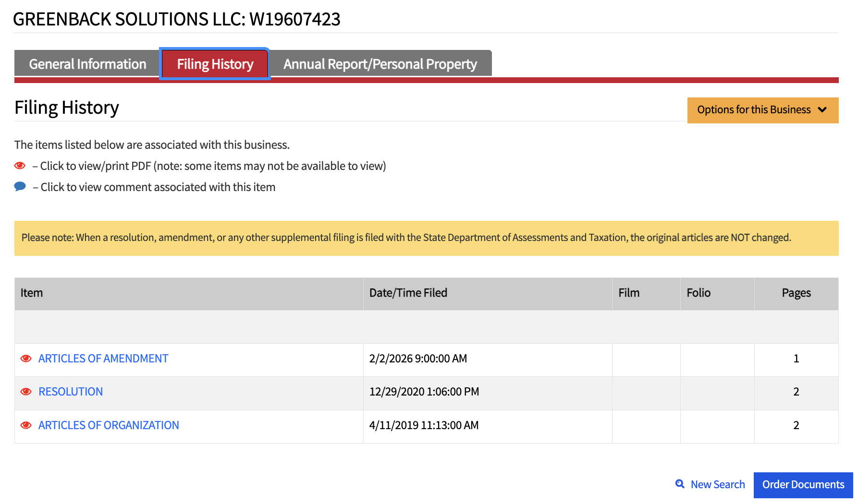
Task: Open the ARTICLES OF ORGANIZATION link
Action: point(109,425)
